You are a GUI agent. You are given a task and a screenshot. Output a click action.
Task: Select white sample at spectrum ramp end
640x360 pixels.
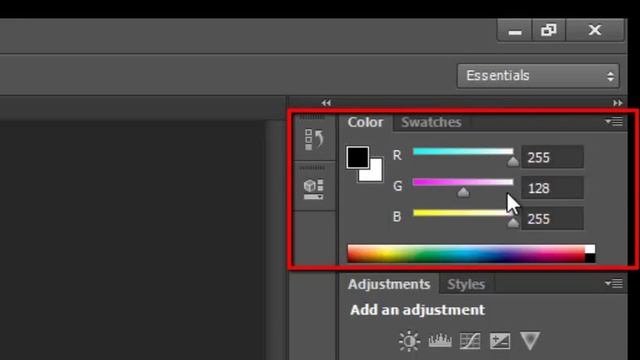[x=590, y=249]
